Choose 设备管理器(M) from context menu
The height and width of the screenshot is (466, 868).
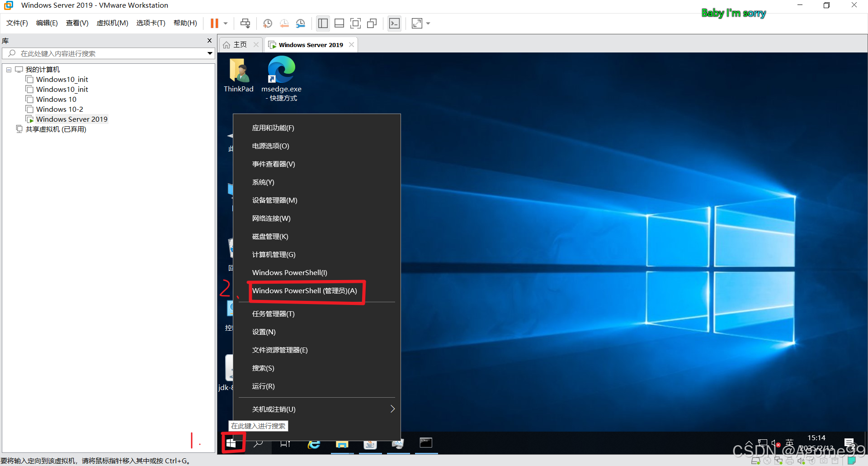tap(316, 200)
